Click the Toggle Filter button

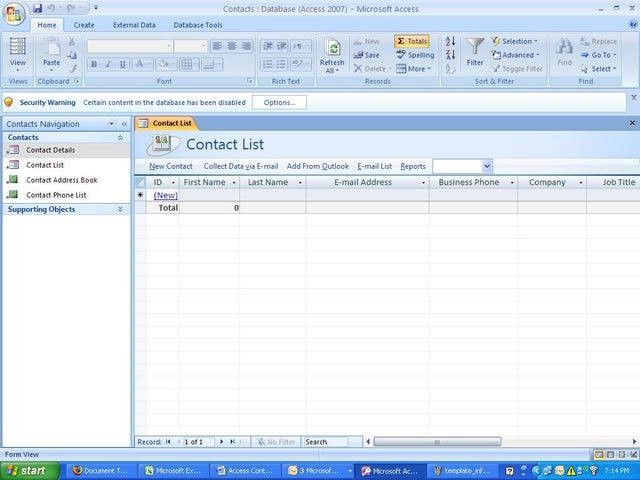517,69
